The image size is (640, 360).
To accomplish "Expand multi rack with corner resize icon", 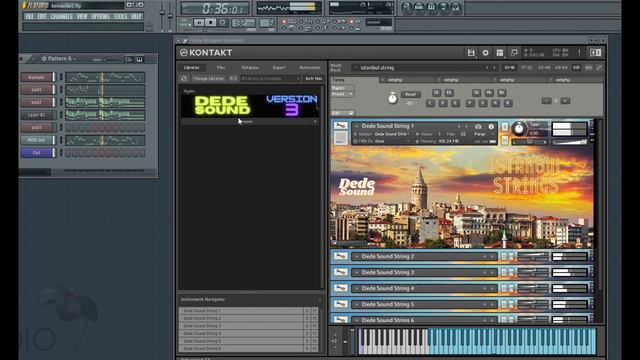I will [x=599, y=67].
